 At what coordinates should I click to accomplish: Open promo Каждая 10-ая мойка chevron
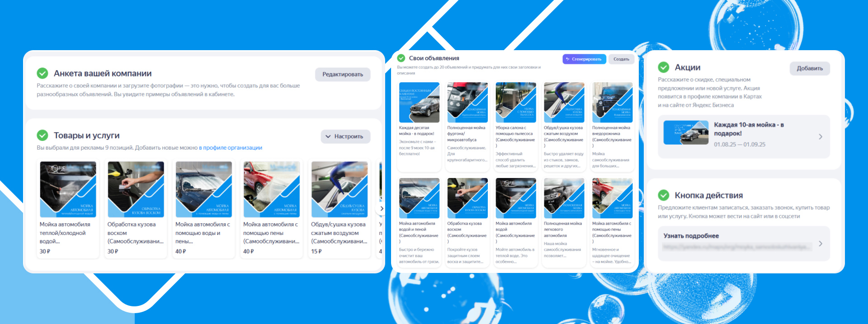click(x=821, y=136)
